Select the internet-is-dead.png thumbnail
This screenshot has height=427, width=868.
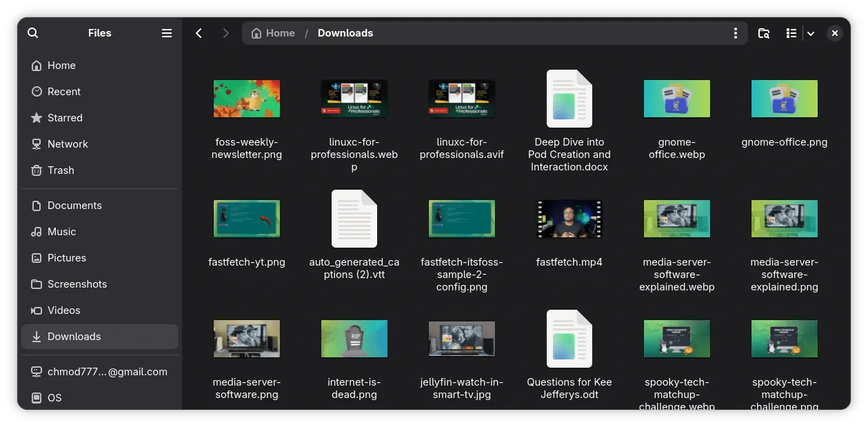(x=354, y=339)
